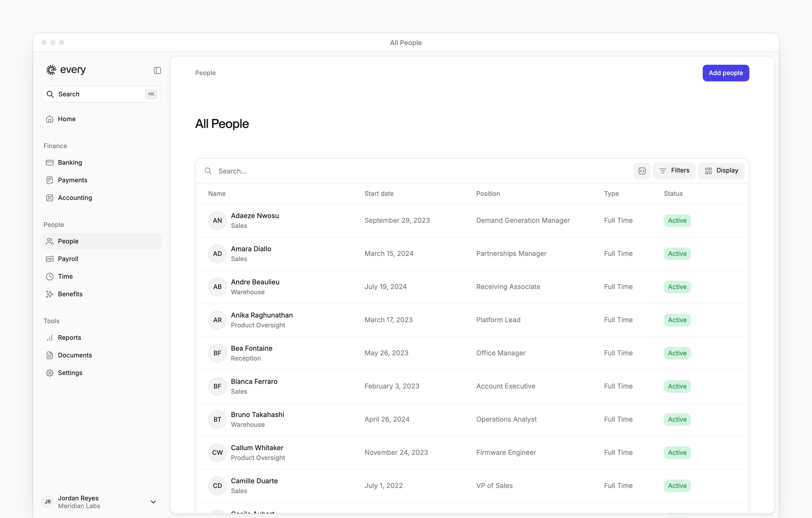Click the every logo icon

pos(51,70)
